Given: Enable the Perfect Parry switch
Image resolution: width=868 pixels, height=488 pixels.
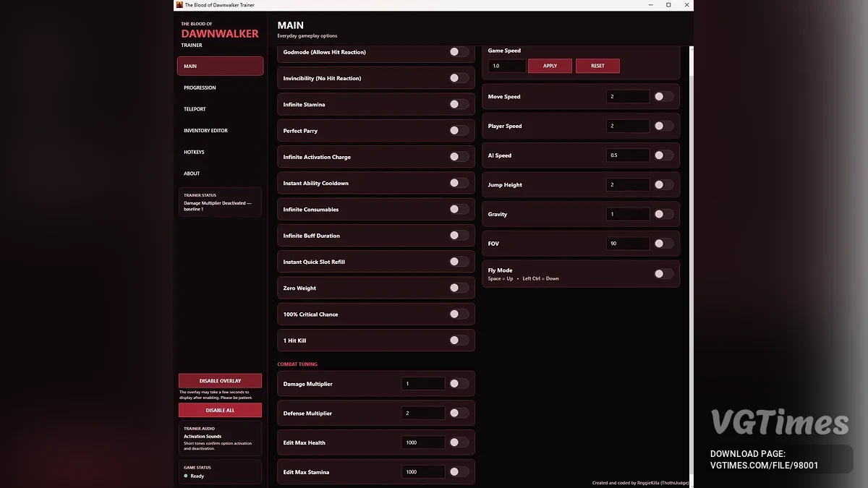Looking at the screenshot, I should click(x=459, y=131).
